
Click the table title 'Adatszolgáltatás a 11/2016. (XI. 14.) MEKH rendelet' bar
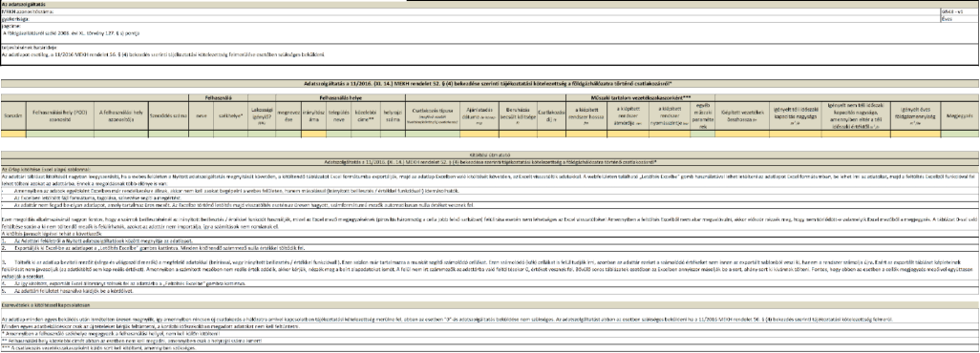[x=490, y=83]
